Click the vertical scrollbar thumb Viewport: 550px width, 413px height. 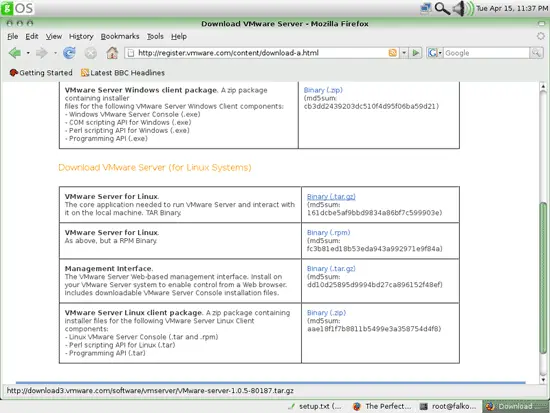pos(543,278)
